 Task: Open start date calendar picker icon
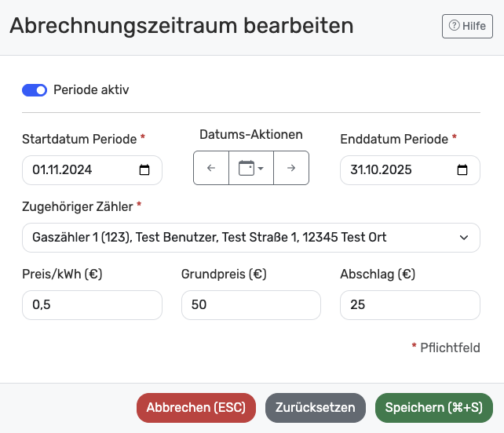pyautogui.click(x=144, y=170)
